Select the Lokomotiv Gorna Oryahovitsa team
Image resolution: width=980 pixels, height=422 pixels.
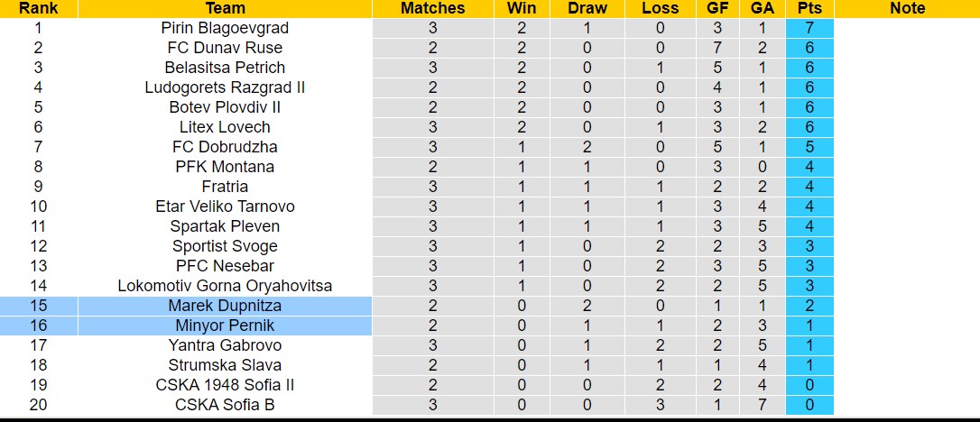click(x=225, y=286)
